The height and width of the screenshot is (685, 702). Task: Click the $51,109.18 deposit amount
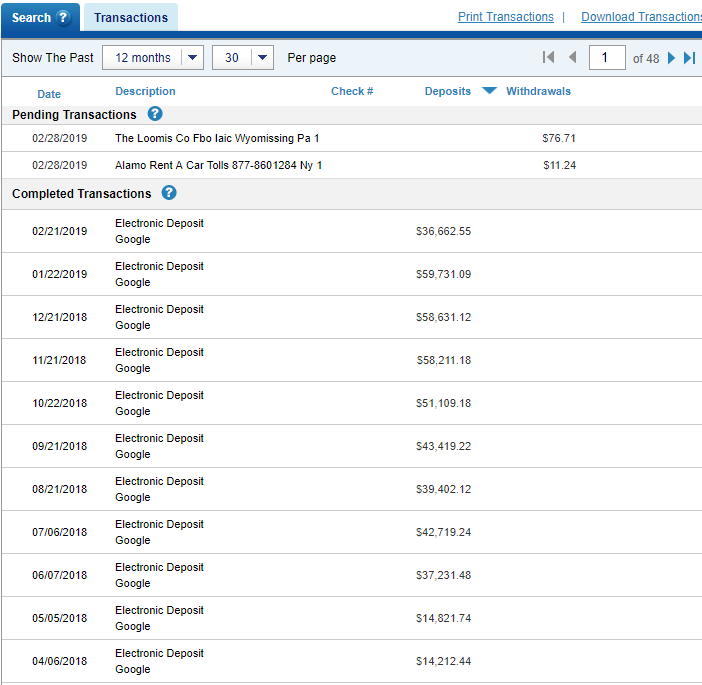(x=444, y=403)
